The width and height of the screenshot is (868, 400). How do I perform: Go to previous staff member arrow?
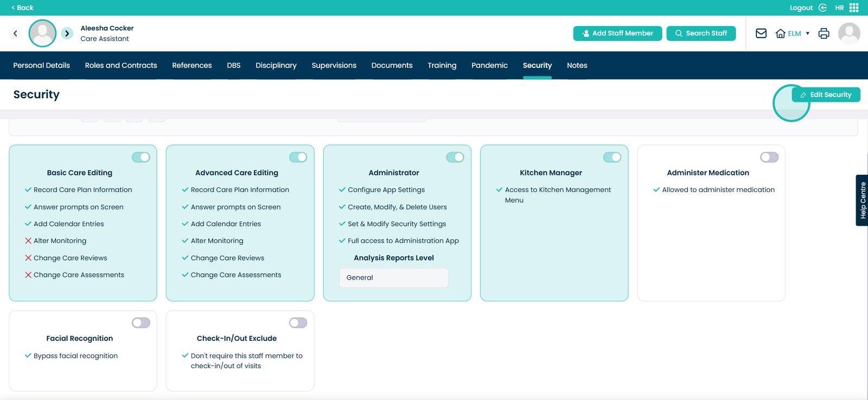(x=15, y=33)
